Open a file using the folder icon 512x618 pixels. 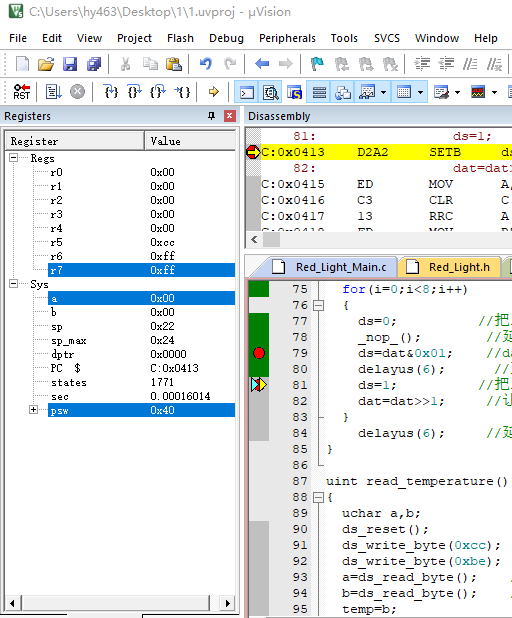click(x=46, y=63)
